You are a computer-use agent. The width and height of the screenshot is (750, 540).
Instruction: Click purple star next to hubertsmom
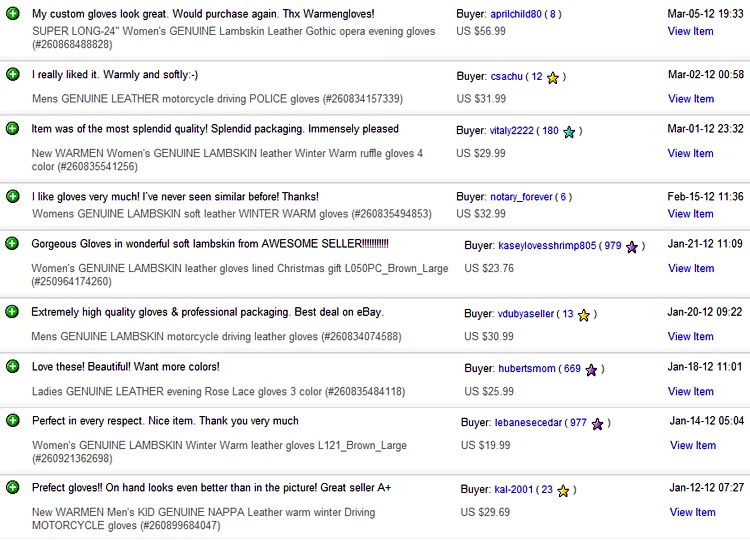(591, 370)
